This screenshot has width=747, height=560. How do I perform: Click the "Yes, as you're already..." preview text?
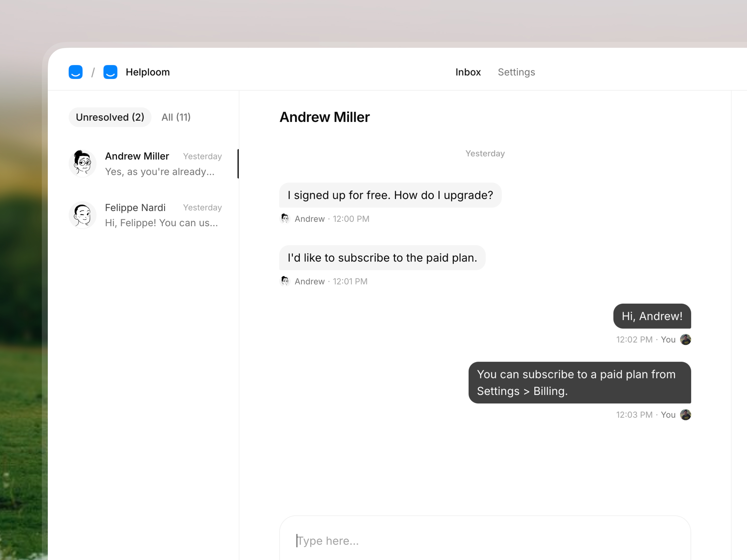point(160,171)
